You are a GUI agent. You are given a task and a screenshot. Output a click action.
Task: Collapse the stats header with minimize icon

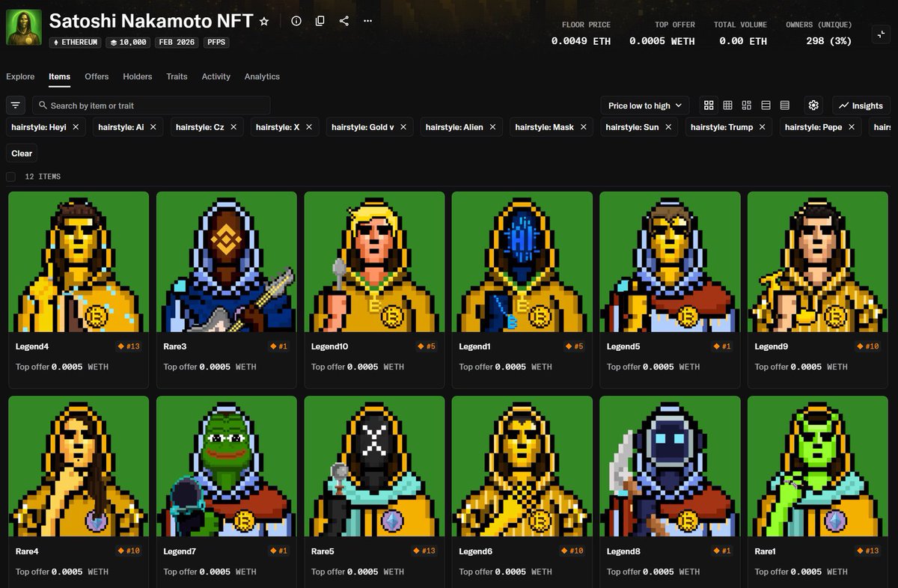pyautogui.click(x=881, y=34)
